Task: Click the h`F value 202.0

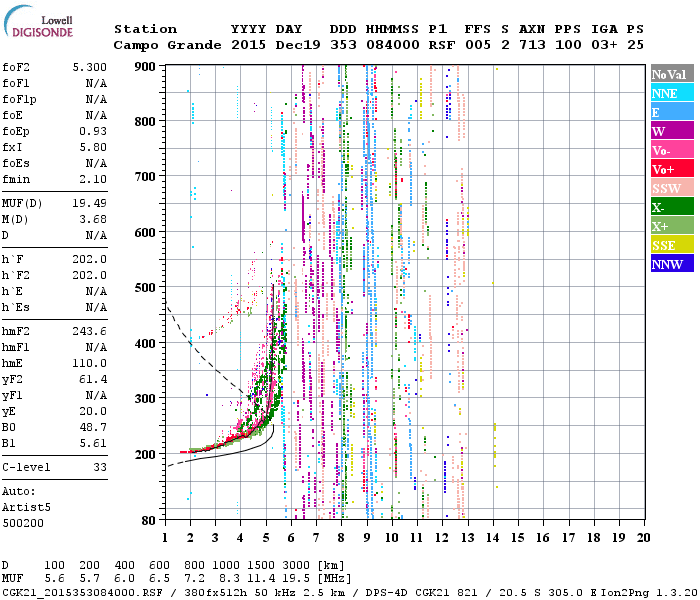Action: tap(90, 259)
